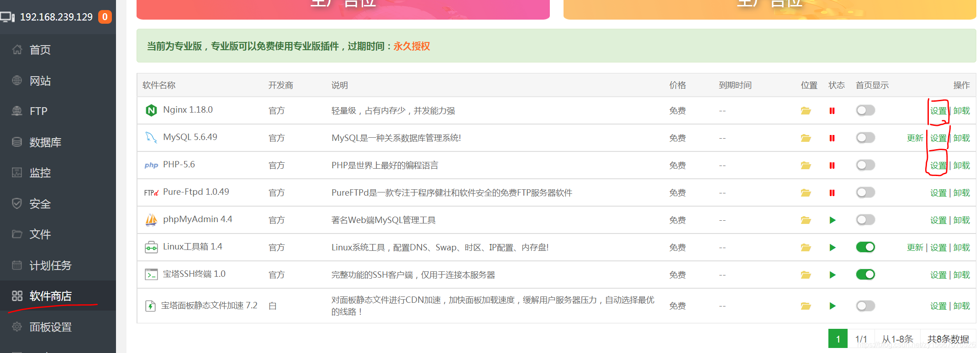Open the 宝塔SSH终端 folder location icon
This screenshot has height=353, width=980.
pyautogui.click(x=806, y=275)
